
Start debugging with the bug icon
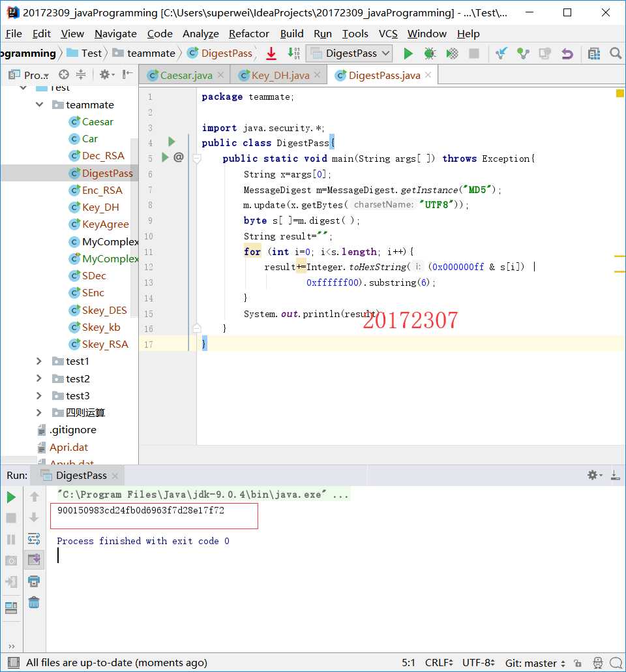tap(430, 53)
